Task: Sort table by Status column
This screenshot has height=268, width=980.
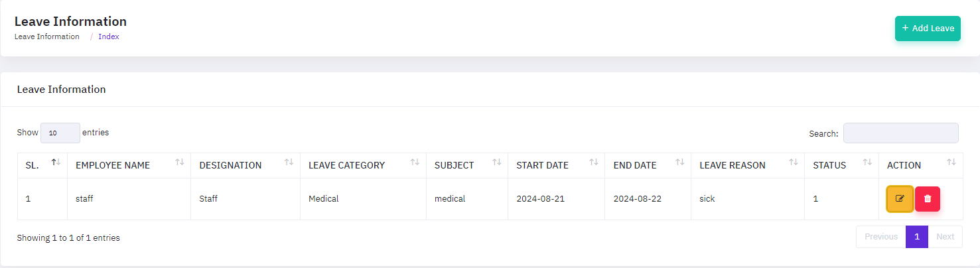Action: pos(867,163)
